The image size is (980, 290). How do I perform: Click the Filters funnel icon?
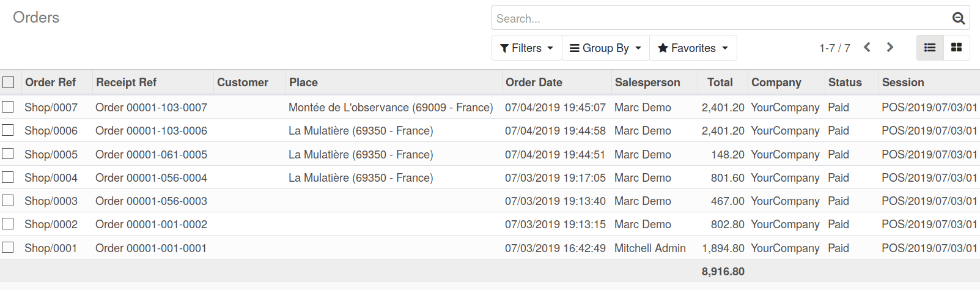pos(504,48)
